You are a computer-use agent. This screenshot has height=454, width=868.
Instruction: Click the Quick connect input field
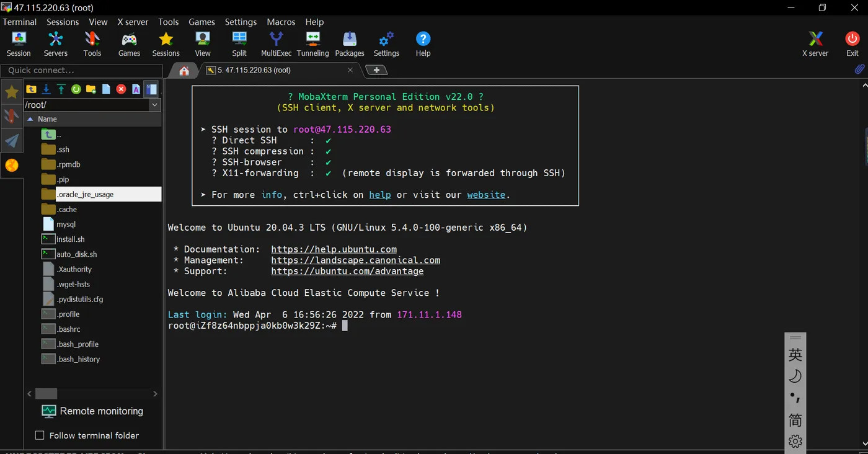82,70
